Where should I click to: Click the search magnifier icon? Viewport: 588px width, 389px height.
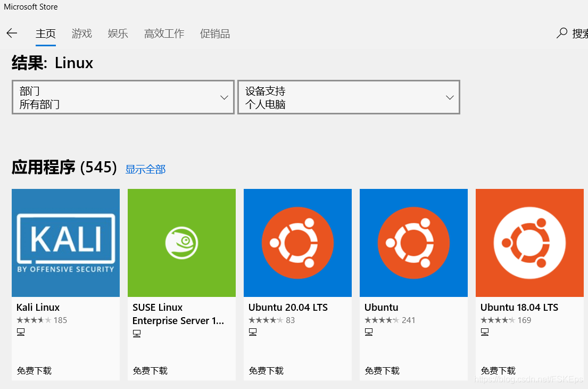point(562,34)
